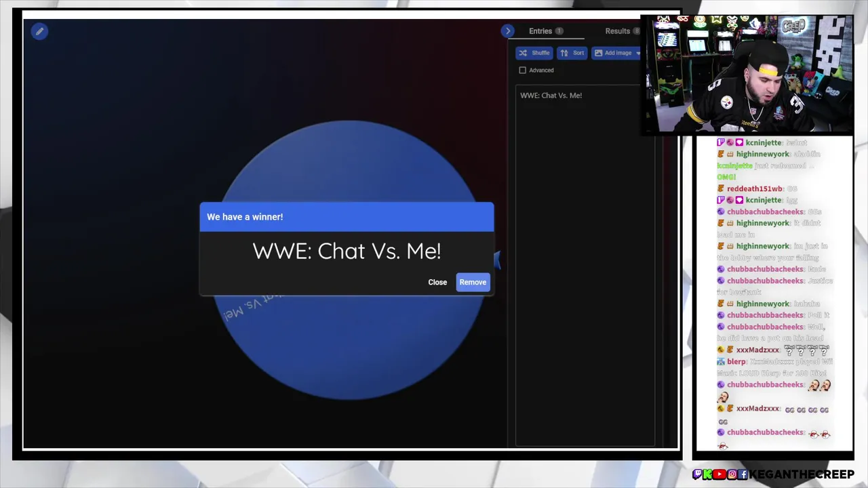Viewport: 868px width, 488px height.
Task: Click the blerp chat username
Action: (736, 362)
